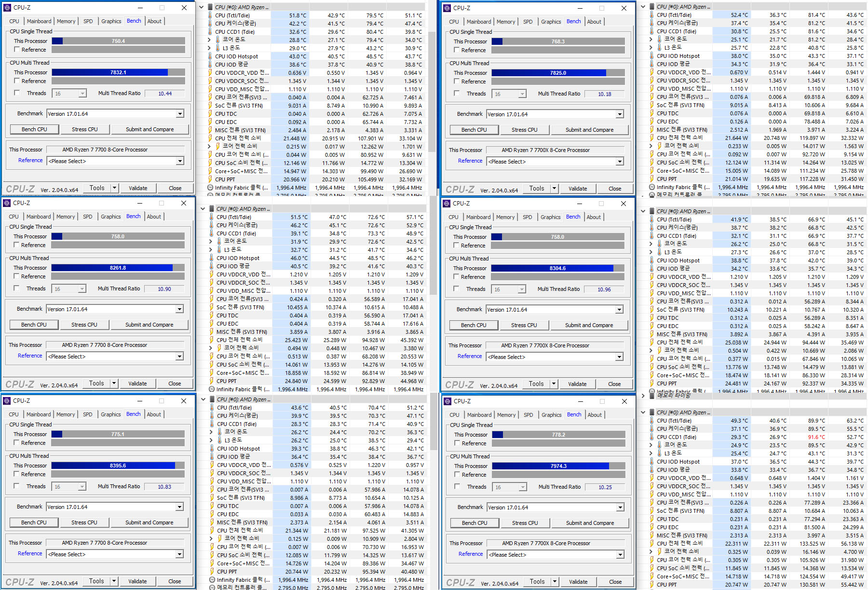Switch to Graphics tab in 8304.6 score window
This screenshot has width=868, height=590.
click(x=551, y=217)
